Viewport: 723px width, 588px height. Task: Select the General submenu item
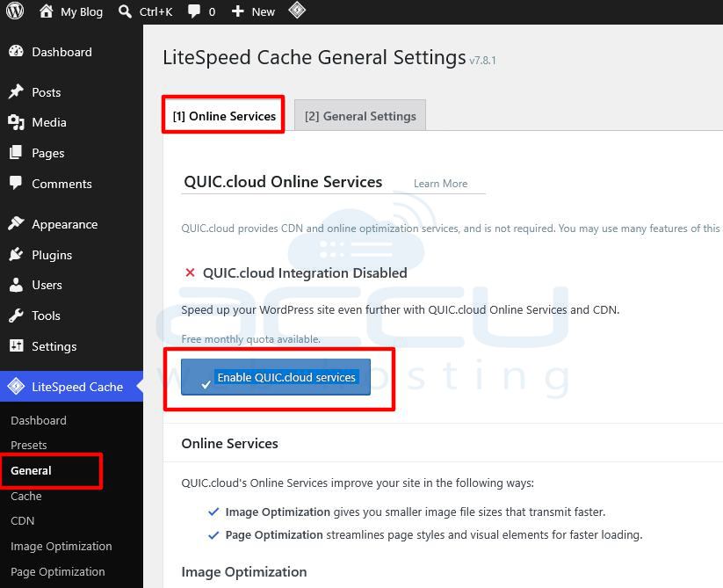pyautogui.click(x=31, y=470)
